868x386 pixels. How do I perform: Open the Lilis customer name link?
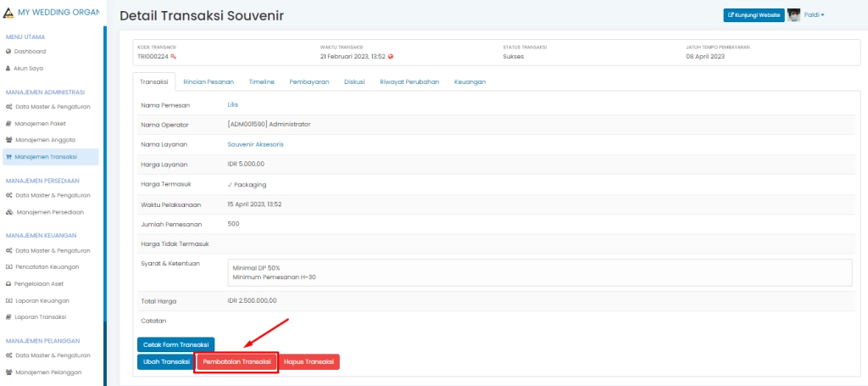click(x=233, y=104)
